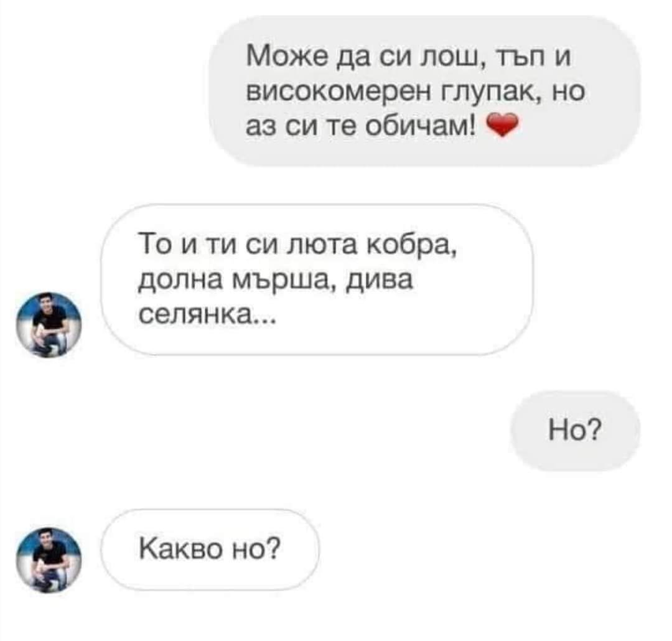Click the 'То и ти си люта кобра' bubble
Viewport: 672px width, 641px height.
pos(317,279)
